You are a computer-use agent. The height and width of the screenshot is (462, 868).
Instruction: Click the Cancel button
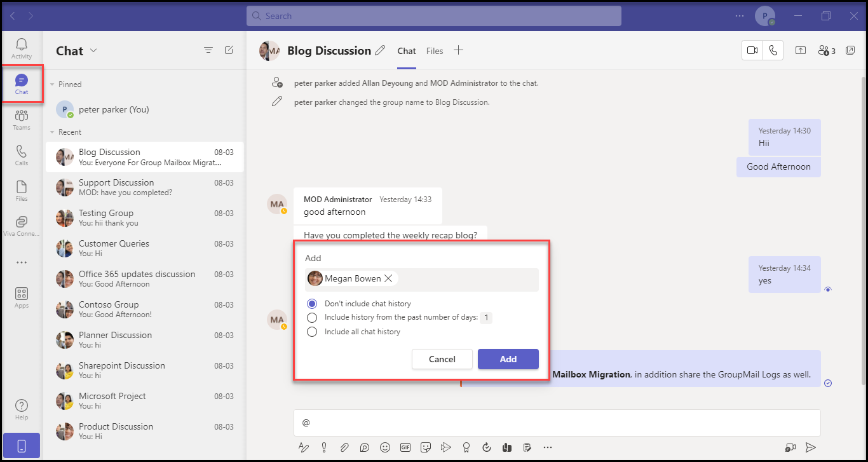pyautogui.click(x=442, y=359)
